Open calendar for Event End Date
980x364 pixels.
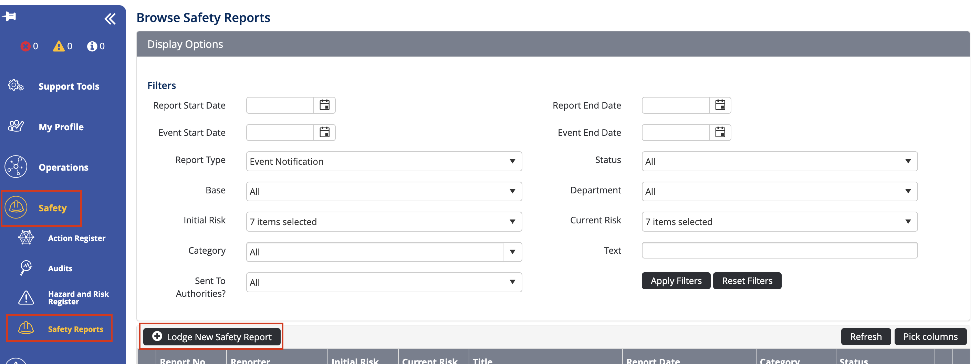(x=720, y=132)
